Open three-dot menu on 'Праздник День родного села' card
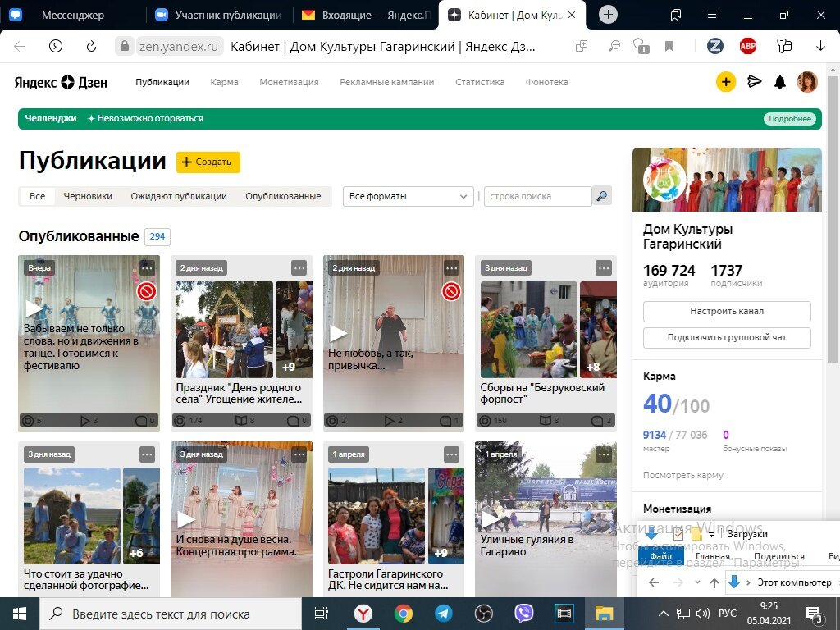 [x=299, y=267]
